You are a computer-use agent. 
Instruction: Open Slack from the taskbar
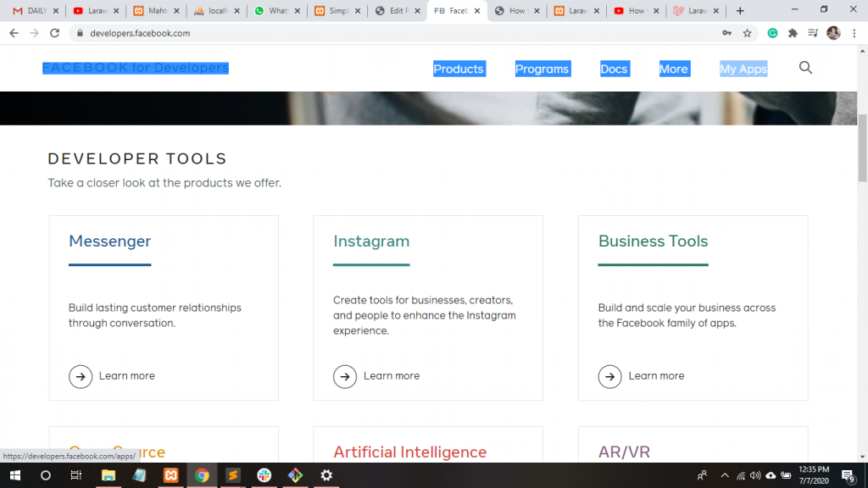click(x=264, y=475)
